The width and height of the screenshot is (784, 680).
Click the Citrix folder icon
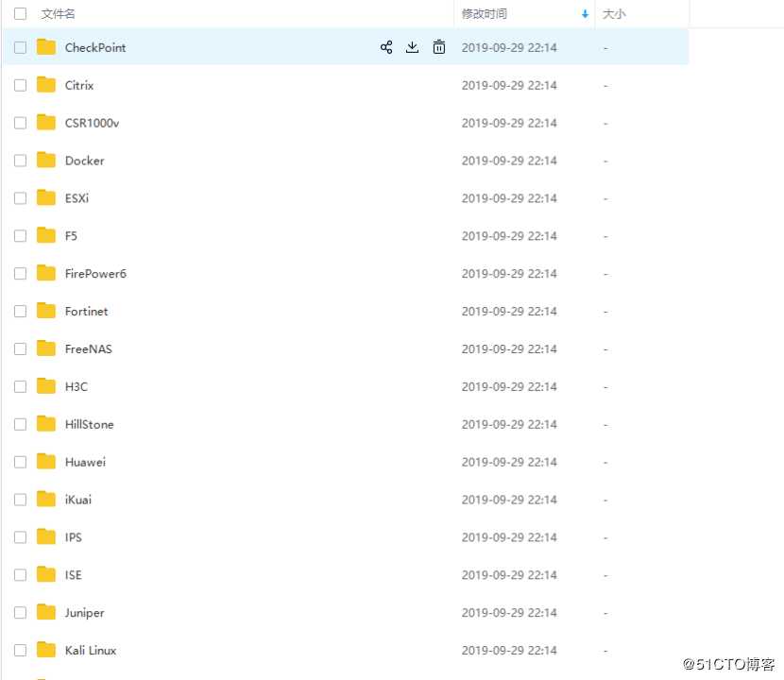(46, 84)
